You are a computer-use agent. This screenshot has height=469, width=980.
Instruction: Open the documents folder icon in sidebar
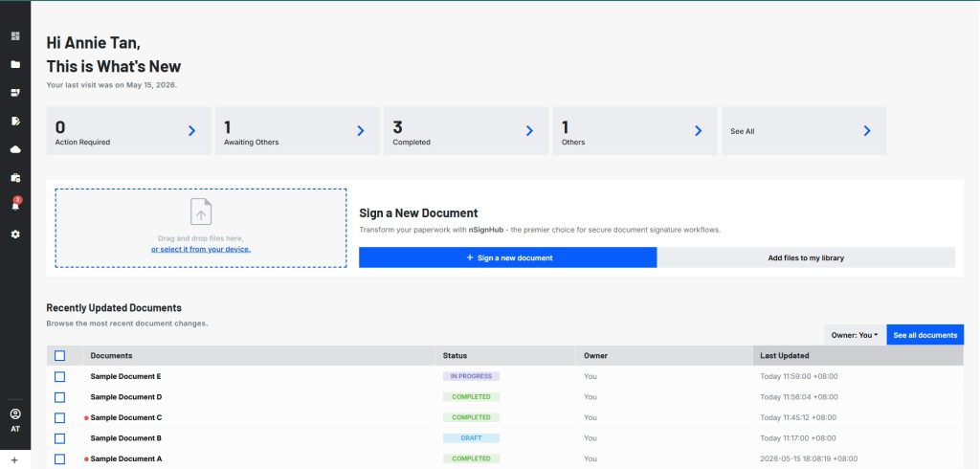point(15,64)
